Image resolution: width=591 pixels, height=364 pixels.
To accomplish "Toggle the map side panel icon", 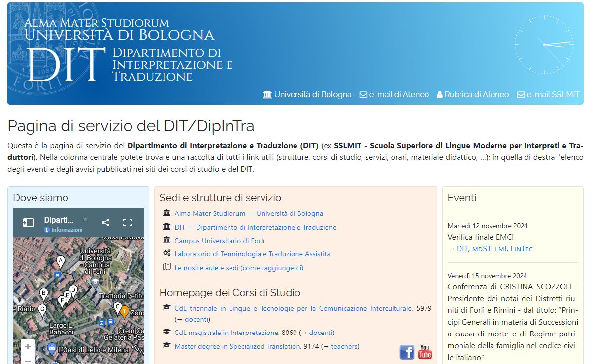I will click(29, 223).
